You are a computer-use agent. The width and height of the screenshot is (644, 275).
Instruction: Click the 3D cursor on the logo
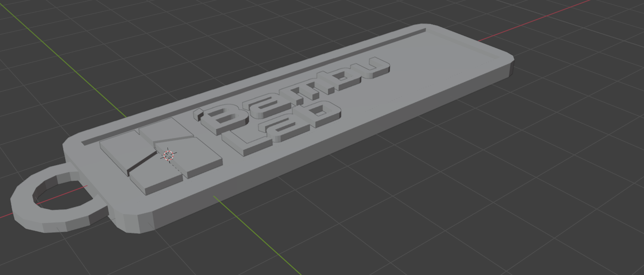[x=169, y=155]
